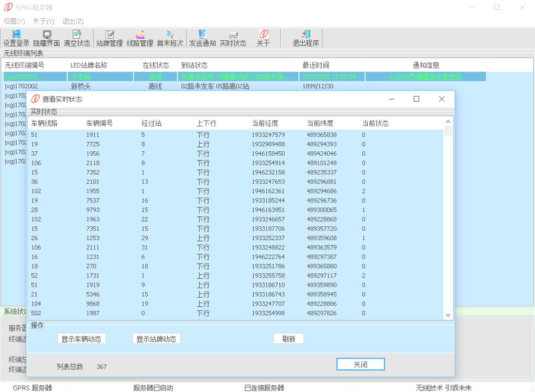The image size is (535, 392).
Task: Click the 退出程序 toolbar icon
Action: click(306, 38)
